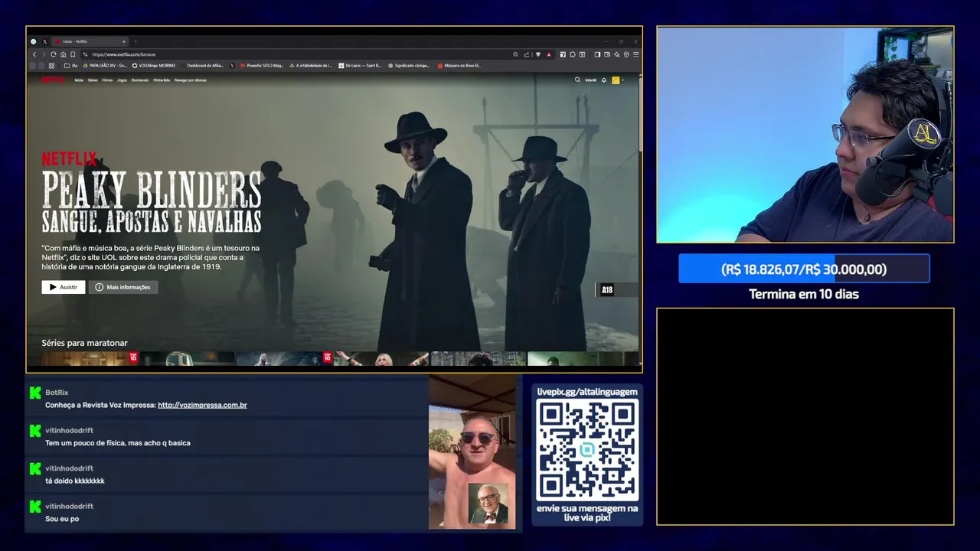Select the first Séries para maratonar thumbnail
The height and width of the screenshot is (551, 980).
(x=89, y=358)
